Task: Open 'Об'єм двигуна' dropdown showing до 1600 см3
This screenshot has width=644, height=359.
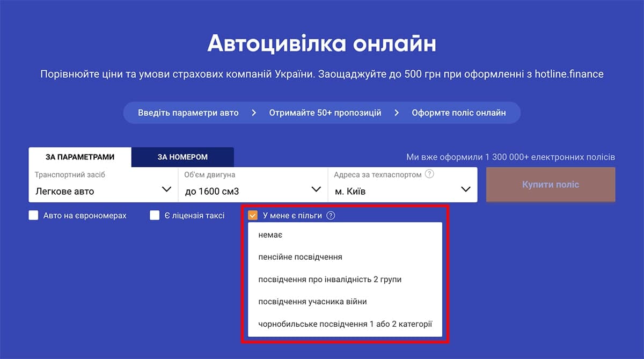Action: point(253,185)
